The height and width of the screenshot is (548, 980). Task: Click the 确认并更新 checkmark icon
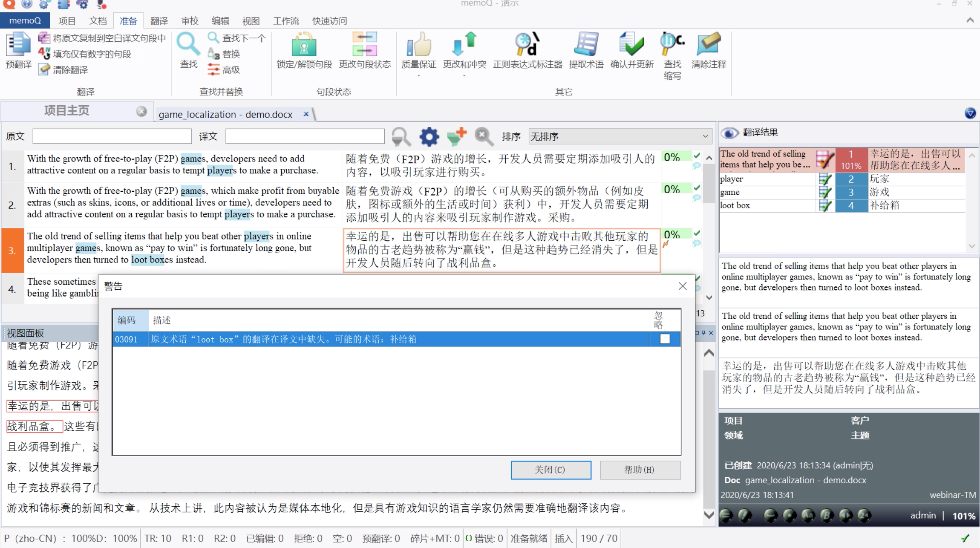click(x=632, y=51)
